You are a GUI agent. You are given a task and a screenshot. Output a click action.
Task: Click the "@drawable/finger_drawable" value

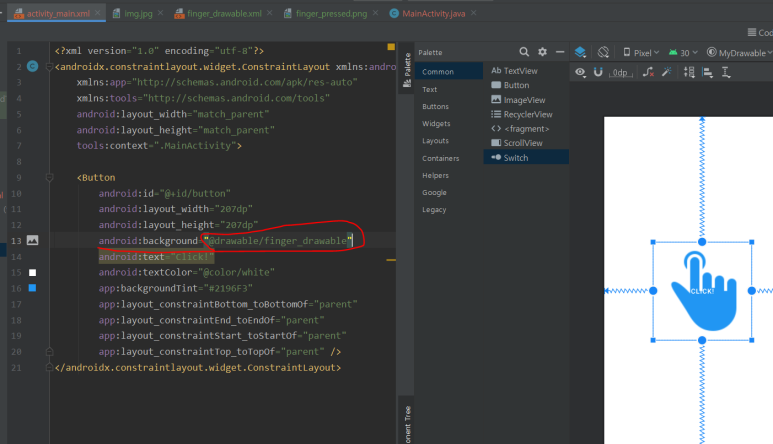pos(278,240)
